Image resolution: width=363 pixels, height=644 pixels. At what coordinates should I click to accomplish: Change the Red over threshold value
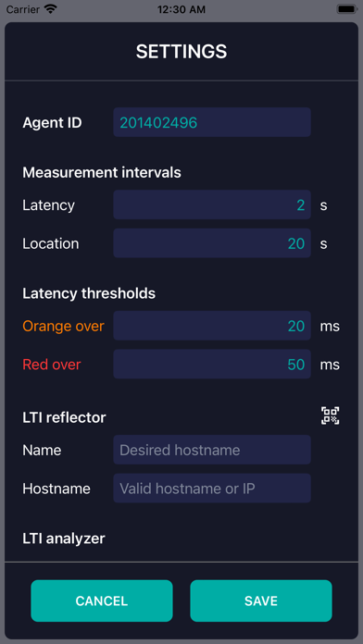(x=212, y=365)
